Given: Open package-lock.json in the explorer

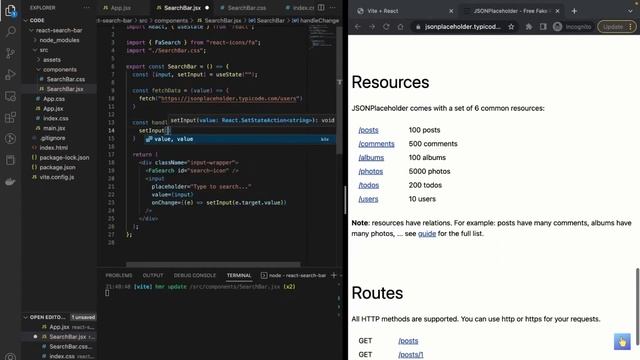Looking at the screenshot, I should [x=64, y=158].
